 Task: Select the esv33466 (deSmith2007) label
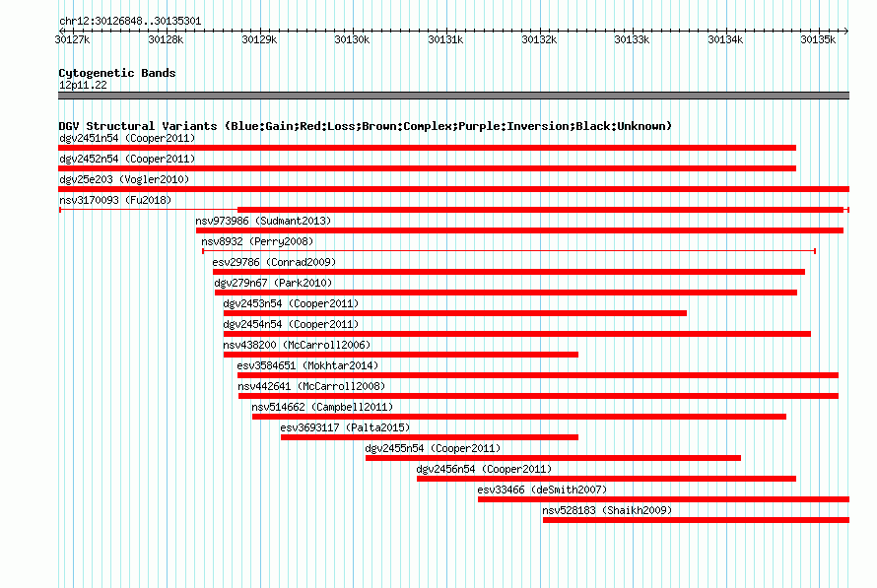[x=542, y=490]
